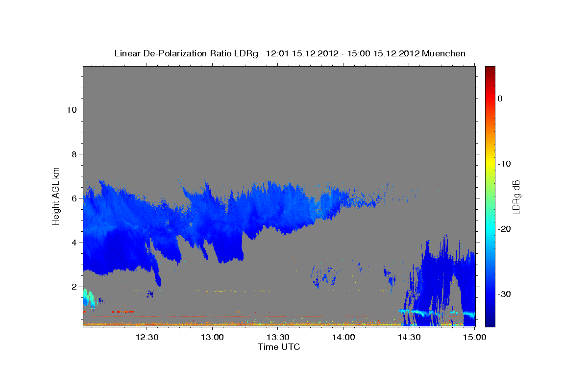Viewport: 588px width, 392px height.
Task: Click the 13:30 time tick label
Action: pyautogui.click(x=278, y=337)
